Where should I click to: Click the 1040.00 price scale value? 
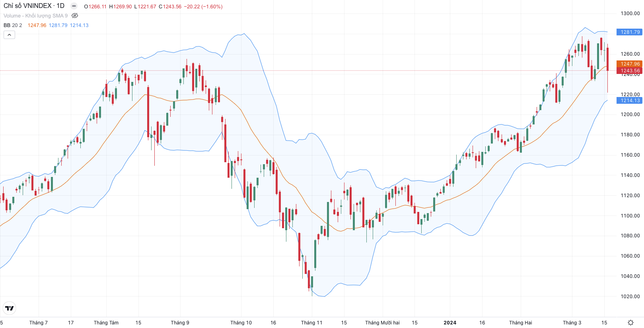tap(630, 276)
